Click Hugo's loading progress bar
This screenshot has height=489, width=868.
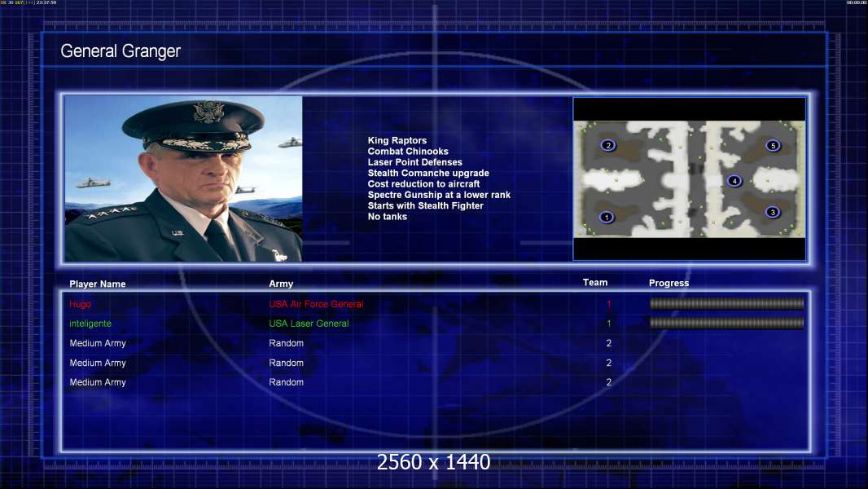coord(726,303)
